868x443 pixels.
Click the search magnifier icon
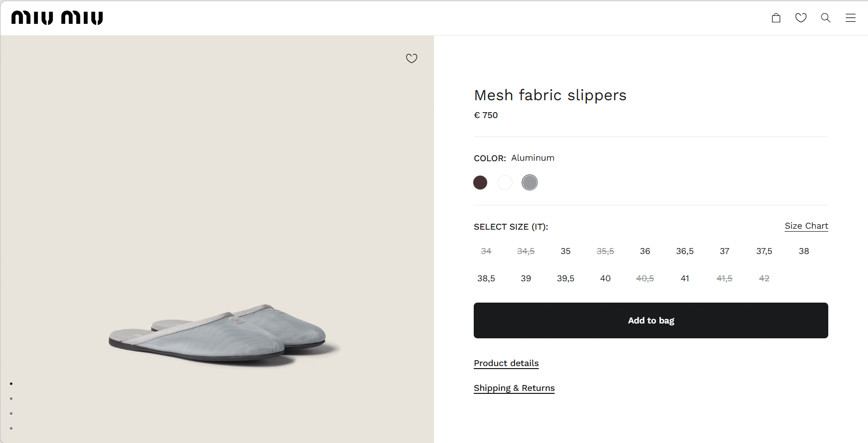coord(826,18)
